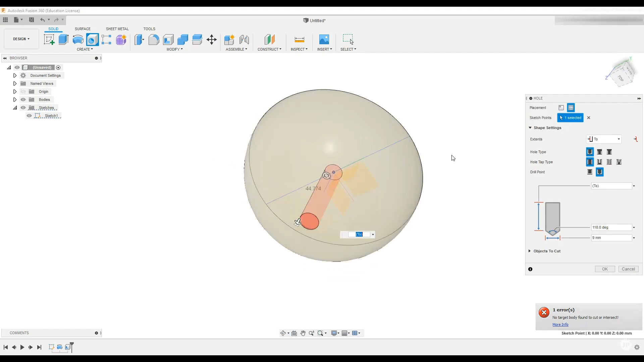Screen dimensions: 644x362
Task: Expand the Objects To Cut section
Action: coord(529,251)
